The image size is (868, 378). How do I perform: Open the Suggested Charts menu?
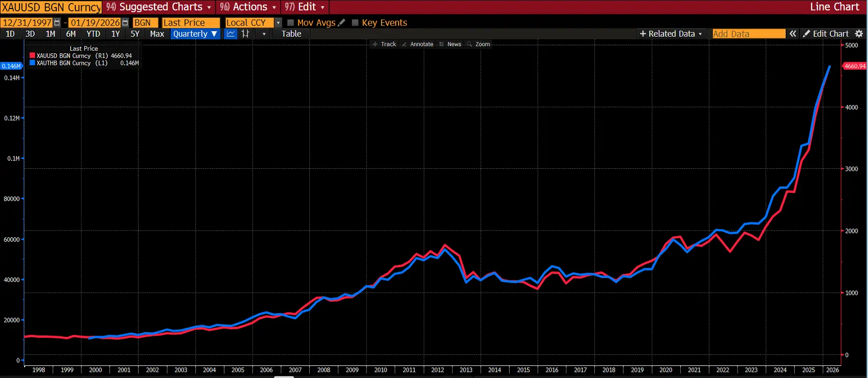click(x=160, y=7)
